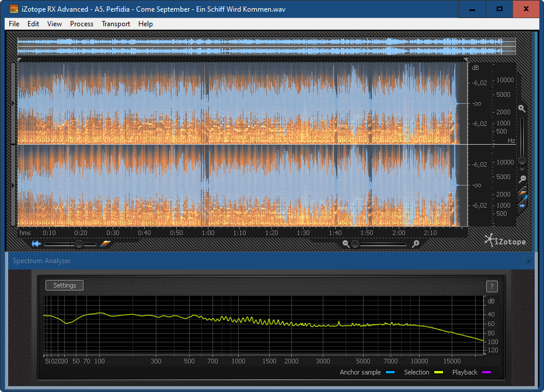Click the bottom channel arrow selector

(x=13, y=185)
